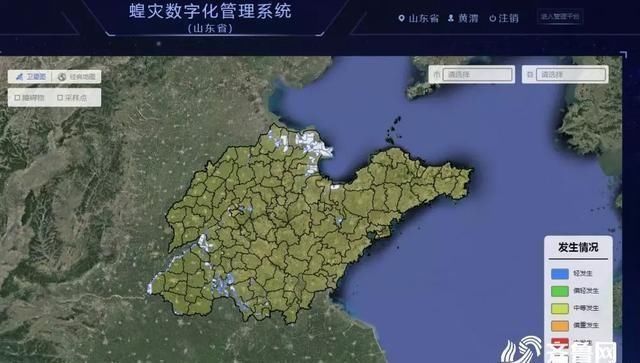Click the blue 轻发生 legend swatch
Image resolution: width=640 pixels, height=363 pixels.
point(560,274)
